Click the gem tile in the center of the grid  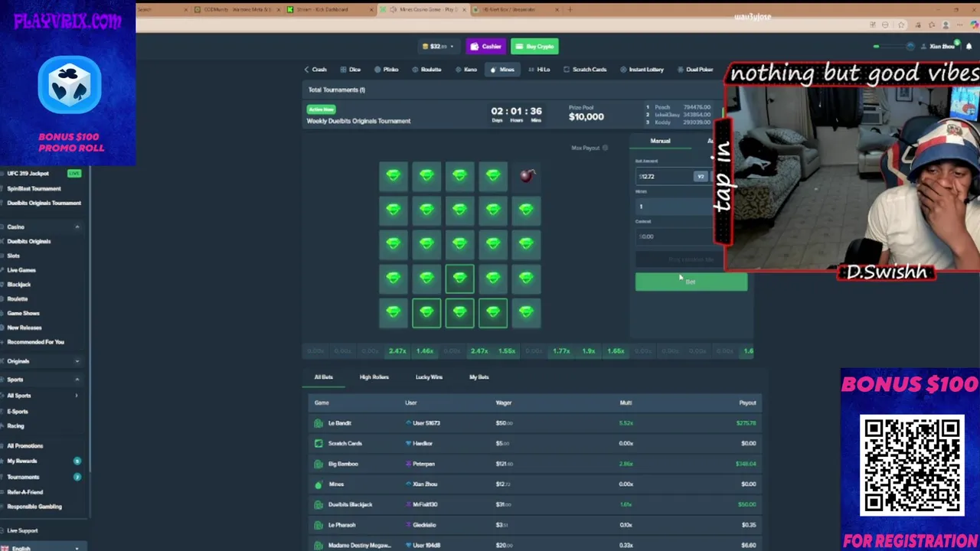[x=459, y=244]
